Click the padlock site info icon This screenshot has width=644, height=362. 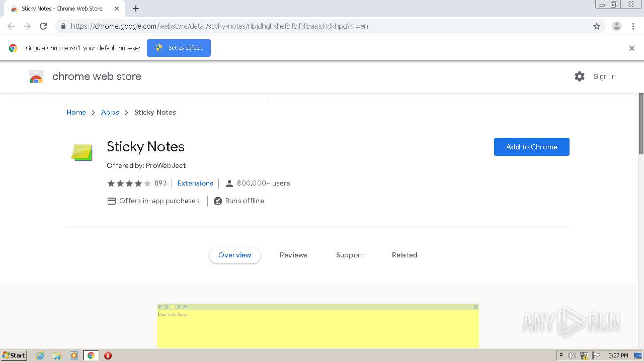[63, 26]
